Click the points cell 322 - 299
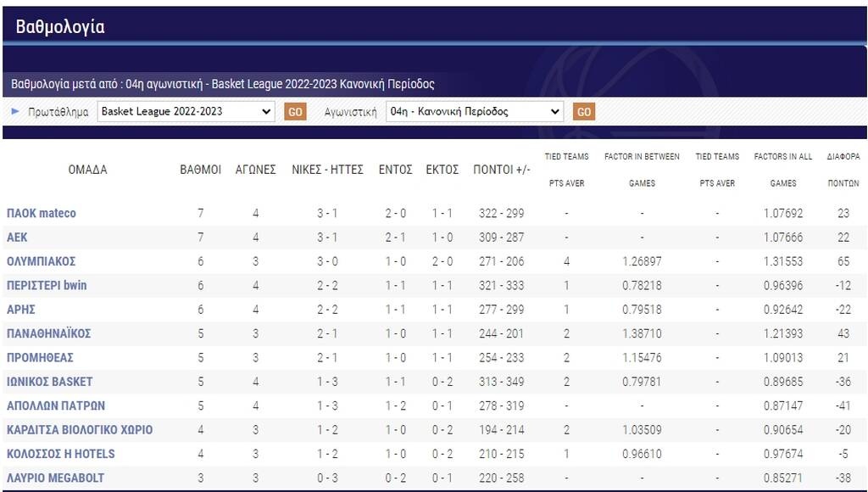The image size is (868, 492). pos(502,213)
